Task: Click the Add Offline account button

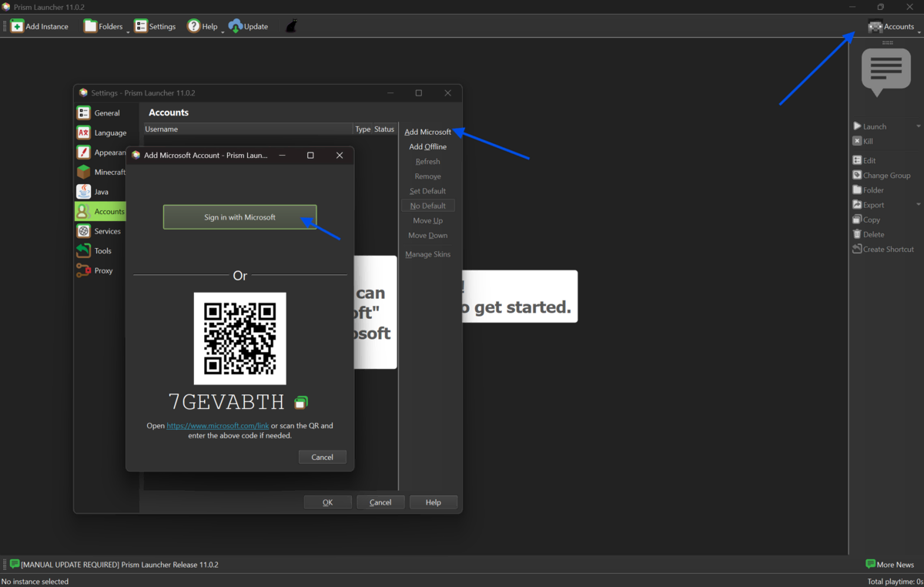Action: tap(427, 147)
